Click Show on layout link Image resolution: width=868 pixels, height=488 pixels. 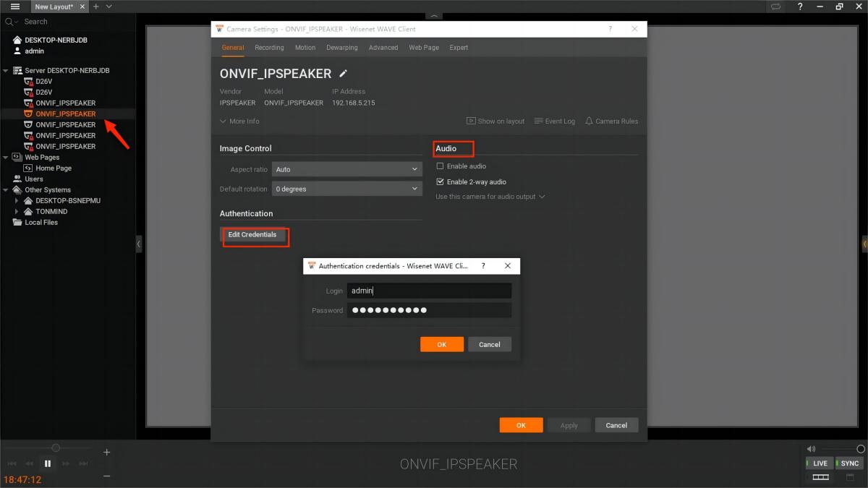pos(495,121)
